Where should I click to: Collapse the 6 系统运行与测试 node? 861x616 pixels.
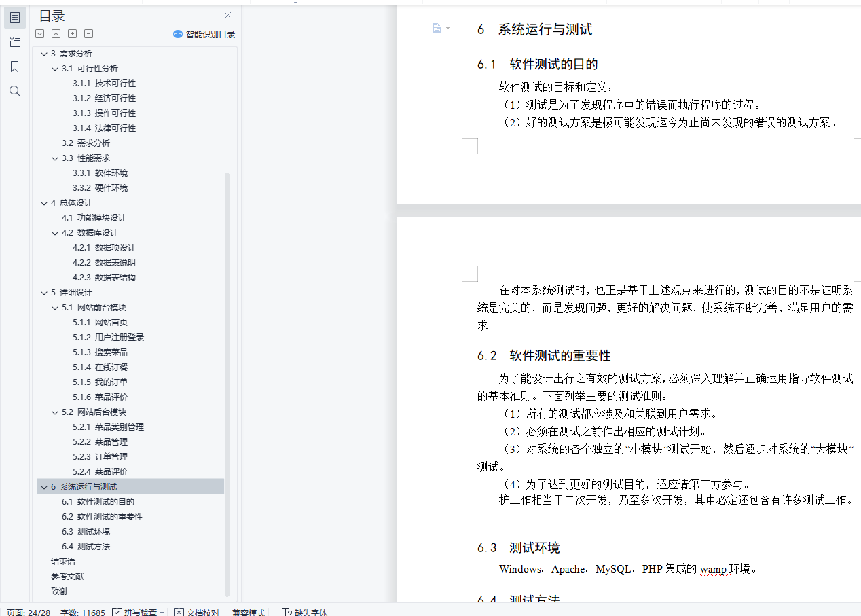pyautogui.click(x=44, y=487)
